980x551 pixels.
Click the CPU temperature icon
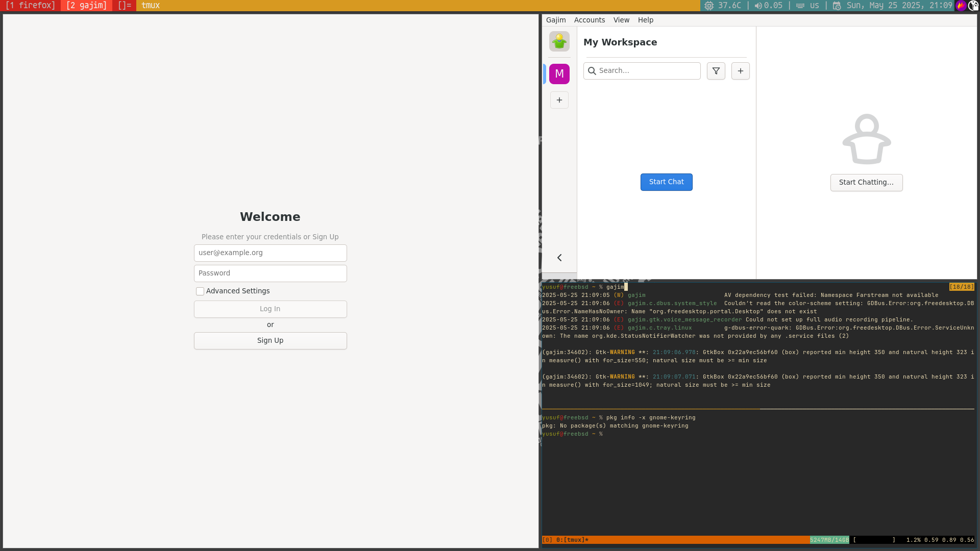[x=709, y=6]
